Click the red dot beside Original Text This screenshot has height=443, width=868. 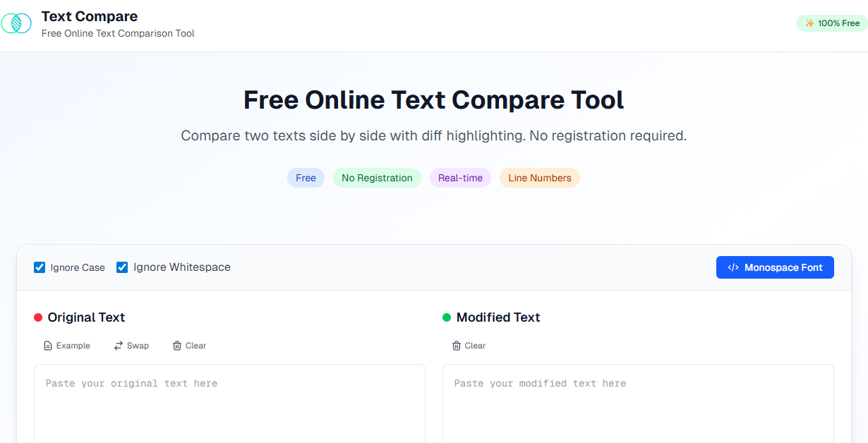(x=38, y=317)
